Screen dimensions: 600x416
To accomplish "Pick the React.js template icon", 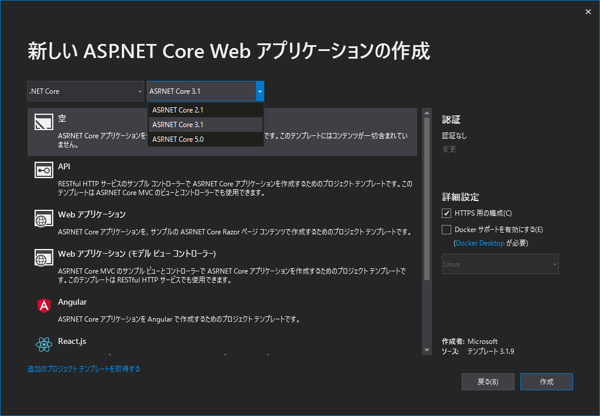I will point(44,344).
